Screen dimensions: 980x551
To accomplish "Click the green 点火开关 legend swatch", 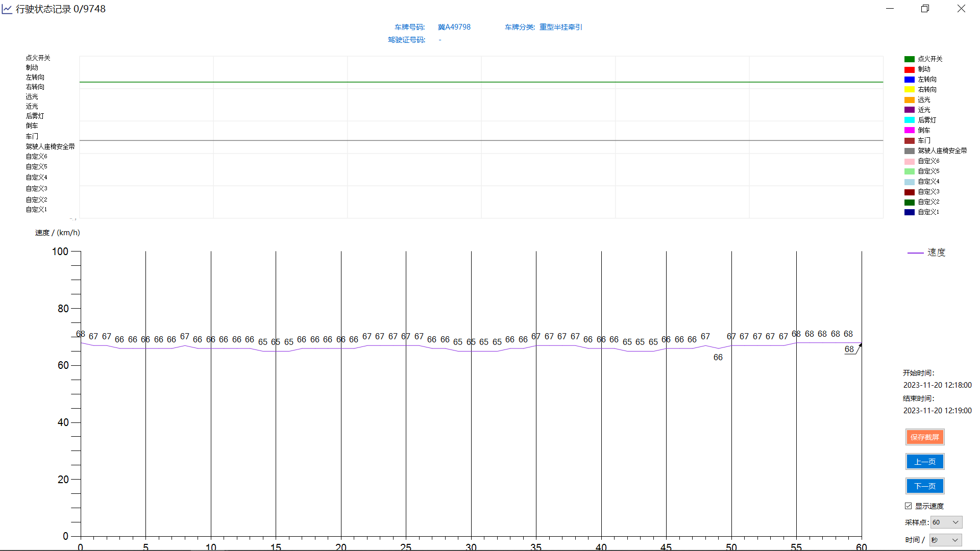I will tap(910, 59).
